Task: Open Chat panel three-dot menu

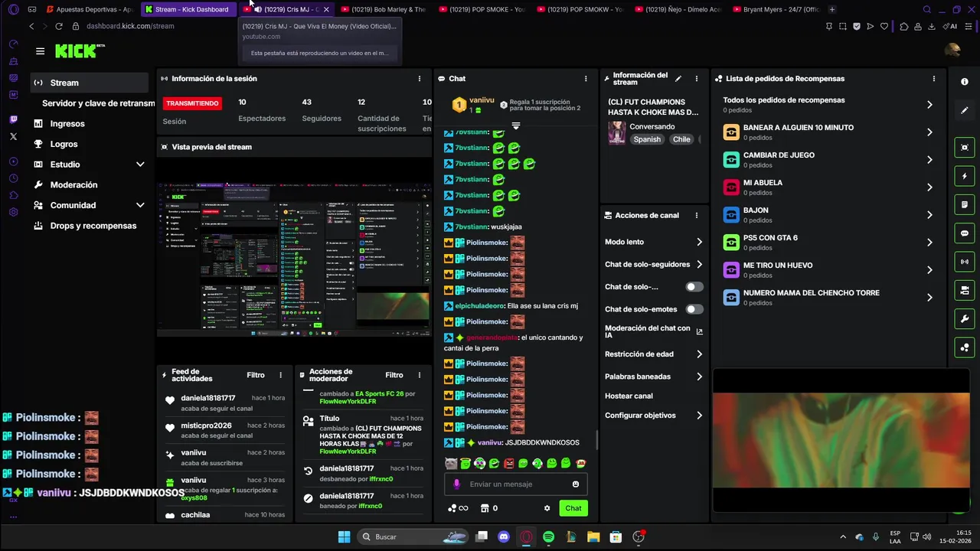Action: [x=586, y=79]
